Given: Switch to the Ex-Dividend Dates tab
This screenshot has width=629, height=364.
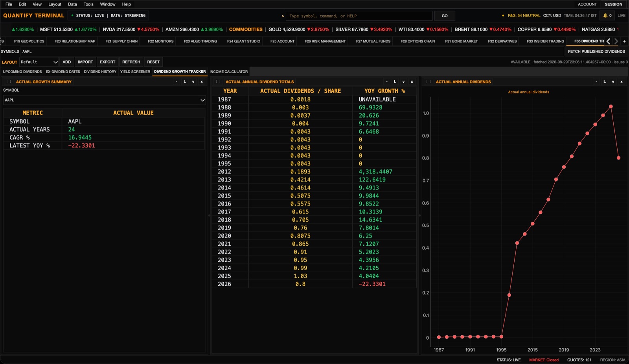Looking at the screenshot, I should [x=63, y=72].
